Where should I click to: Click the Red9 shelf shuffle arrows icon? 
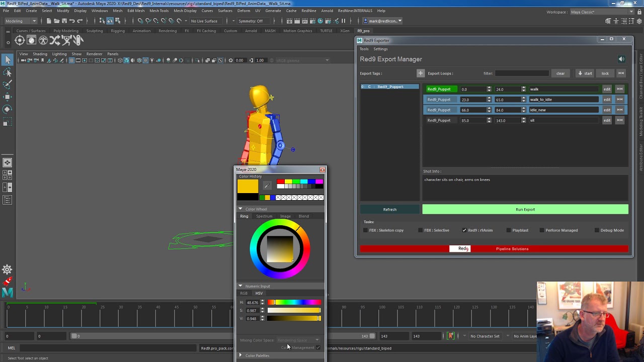pyautogui.click(x=55, y=40)
